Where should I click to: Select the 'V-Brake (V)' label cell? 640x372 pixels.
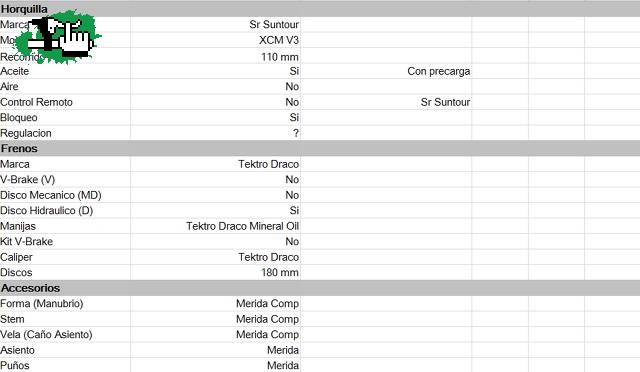coord(65,180)
